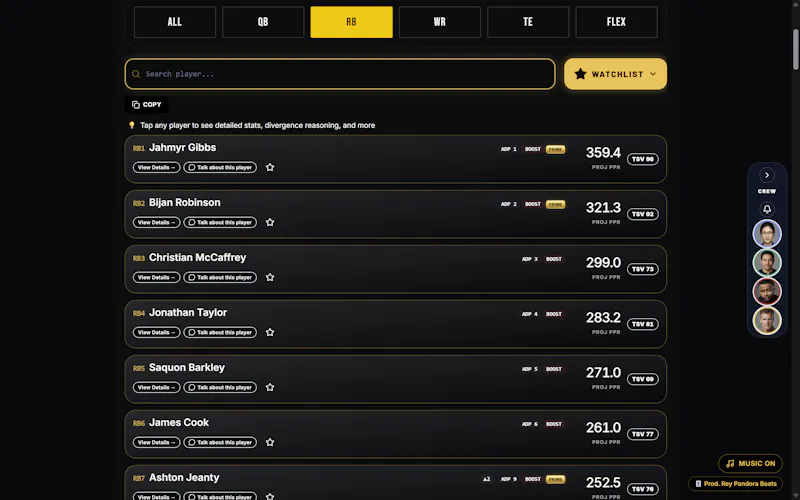Click the TSV 69 badge for Barkley
800x500 pixels.
(x=642, y=380)
